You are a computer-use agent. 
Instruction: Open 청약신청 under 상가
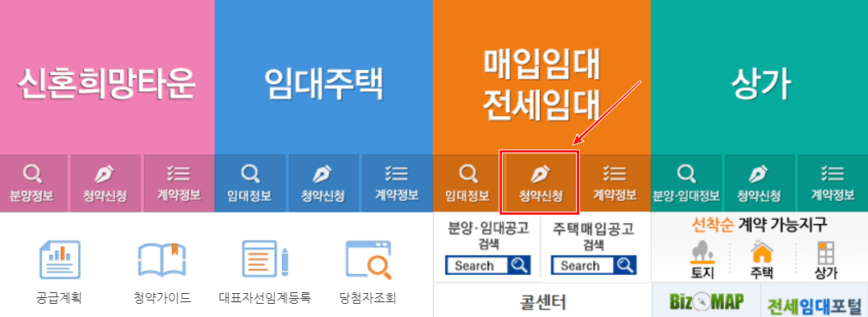pyautogui.click(x=759, y=183)
